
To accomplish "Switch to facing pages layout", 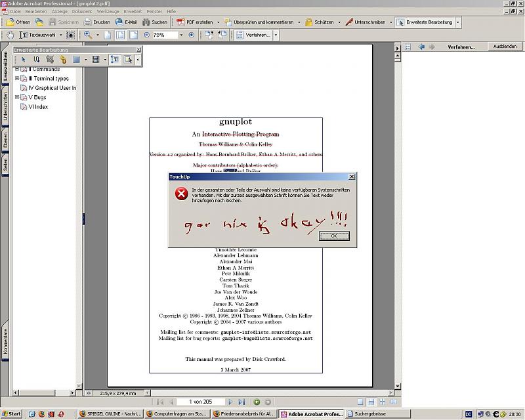I will coord(394,402).
